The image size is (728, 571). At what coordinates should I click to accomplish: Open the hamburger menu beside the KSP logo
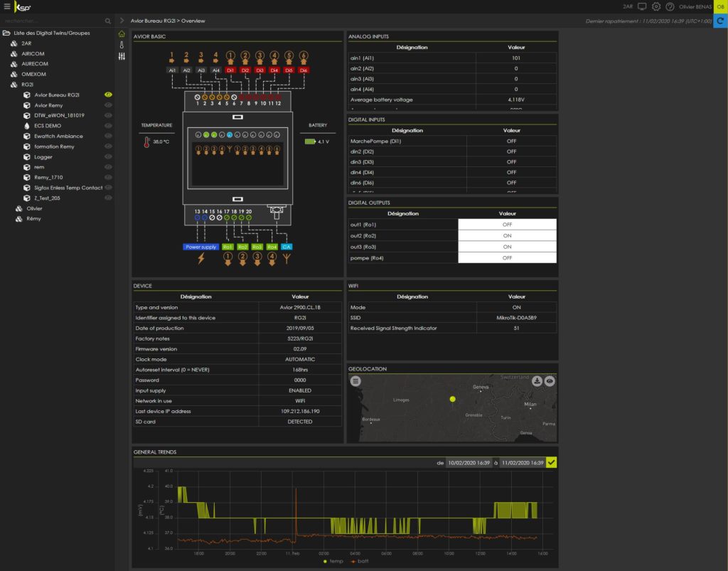pos(7,6)
